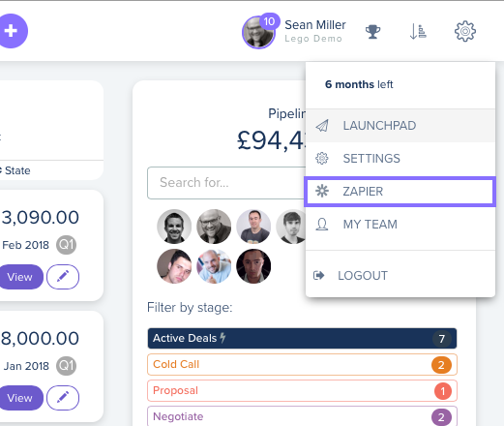Toggle the Active Deals stage filter
This screenshot has height=426, width=504.
click(302, 338)
